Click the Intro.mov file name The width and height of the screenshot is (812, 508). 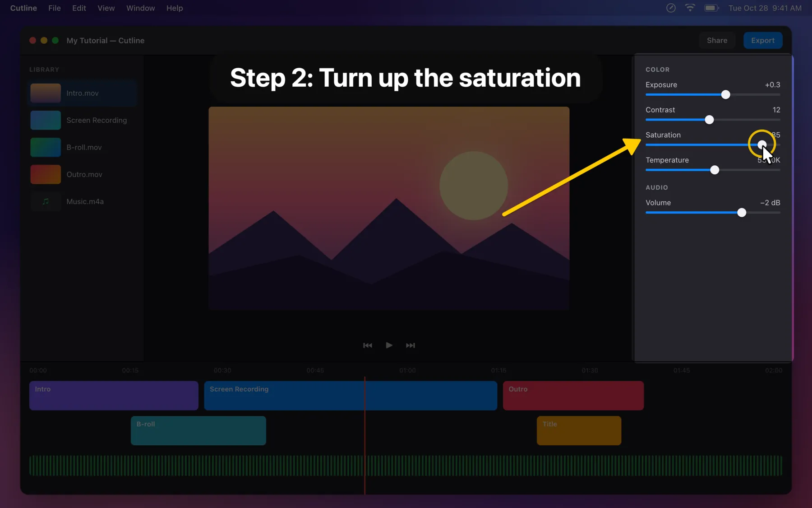83,93
